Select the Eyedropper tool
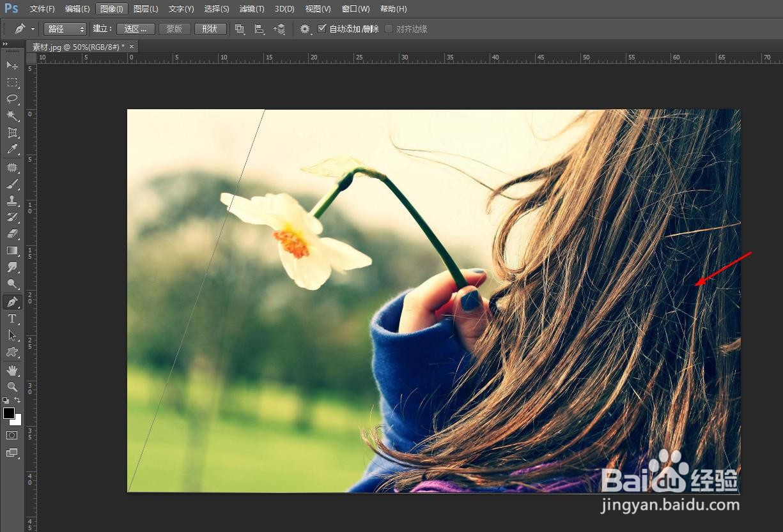 pos(12,149)
